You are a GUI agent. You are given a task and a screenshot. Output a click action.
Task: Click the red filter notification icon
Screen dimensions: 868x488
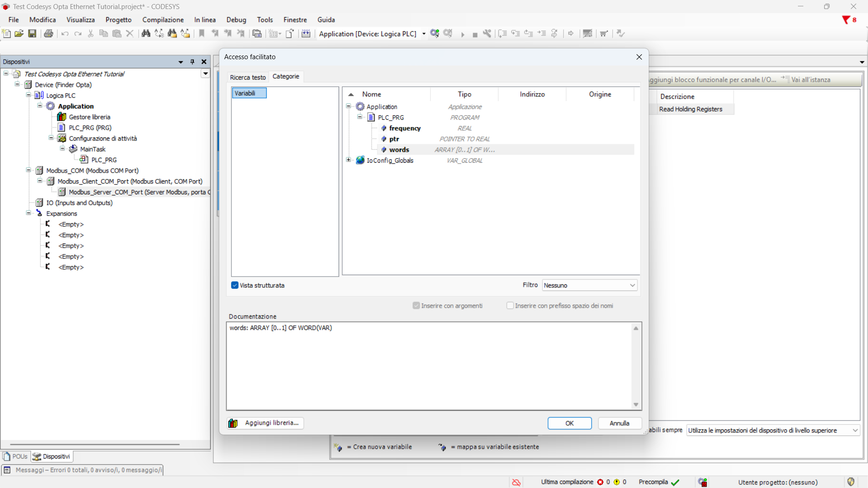[846, 20]
